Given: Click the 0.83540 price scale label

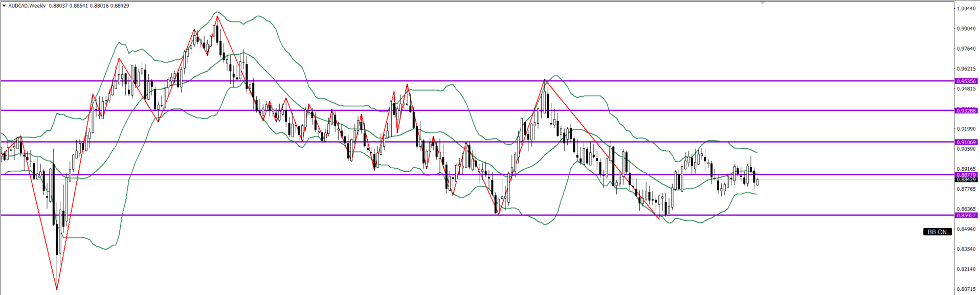Looking at the screenshot, I should (x=966, y=249).
